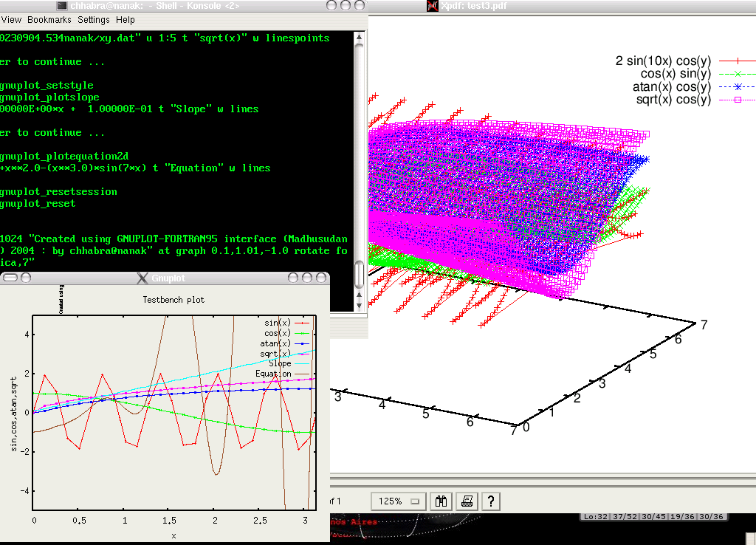Click the Konsole vertical scrollbar thumb
The width and height of the screenshot is (756, 545).
click(x=360, y=275)
